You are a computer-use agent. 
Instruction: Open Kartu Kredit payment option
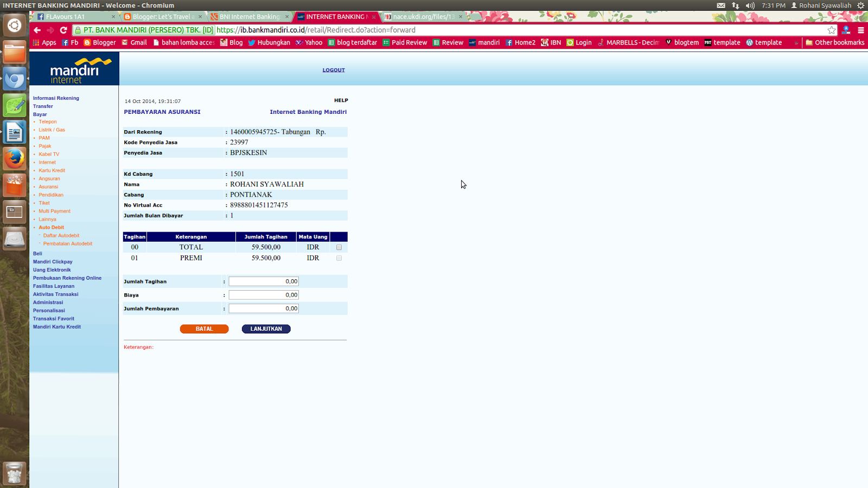pos(52,171)
